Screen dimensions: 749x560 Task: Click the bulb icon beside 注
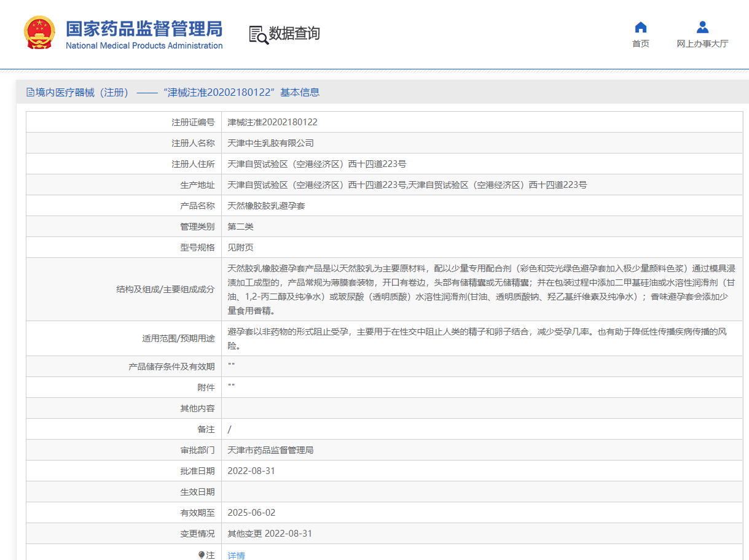pos(201,555)
